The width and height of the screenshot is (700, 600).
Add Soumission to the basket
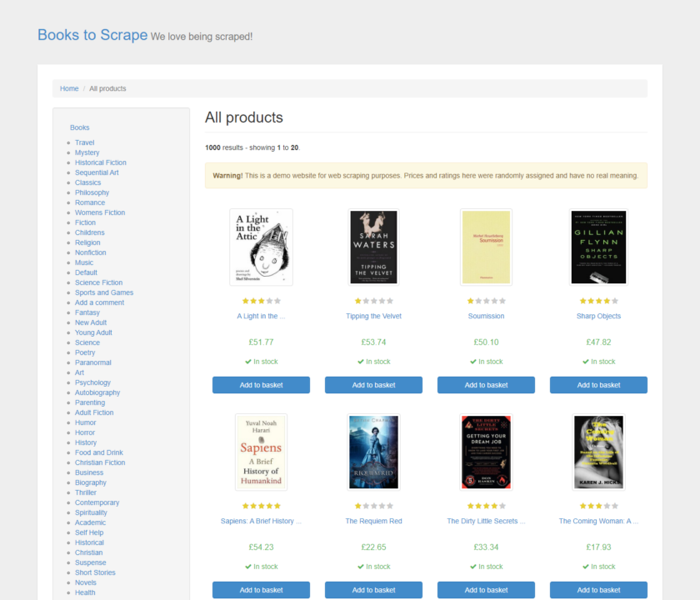pyautogui.click(x=486, y=385)
